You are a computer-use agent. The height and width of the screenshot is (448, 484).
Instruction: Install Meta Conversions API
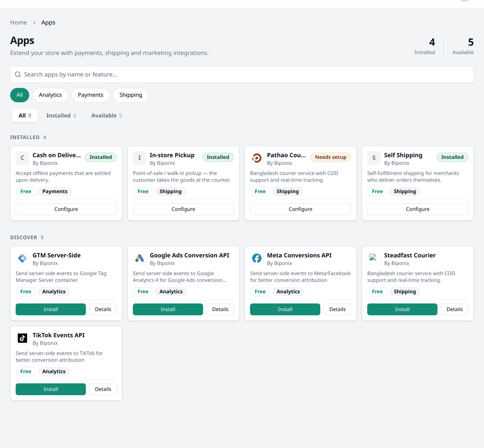(x=285, y=309)
